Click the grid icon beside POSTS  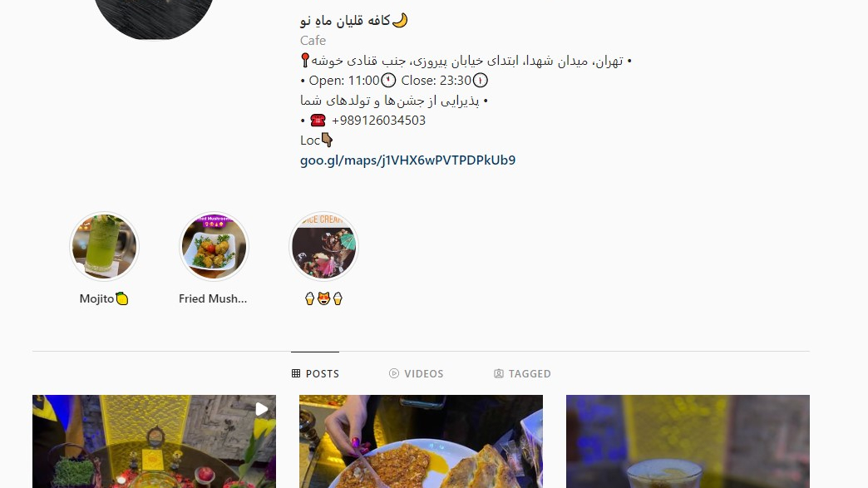tap(296, 373)
